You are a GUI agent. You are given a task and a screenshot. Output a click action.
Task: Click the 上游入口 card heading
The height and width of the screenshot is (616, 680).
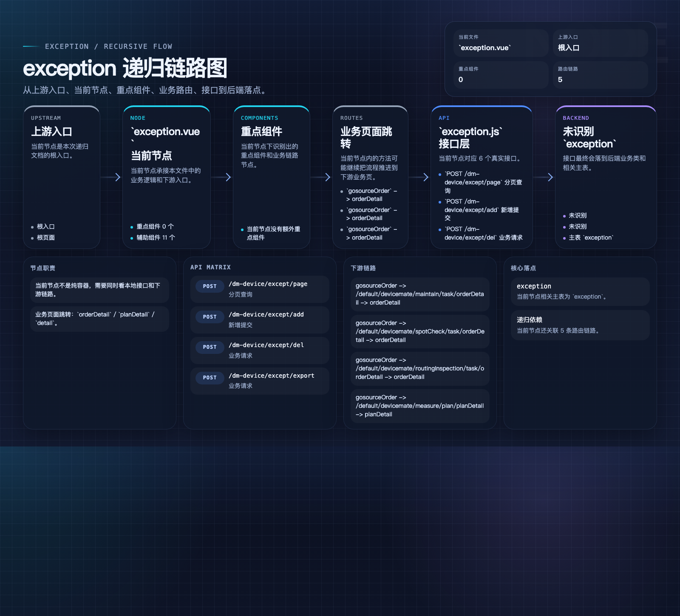coord(51,132)
